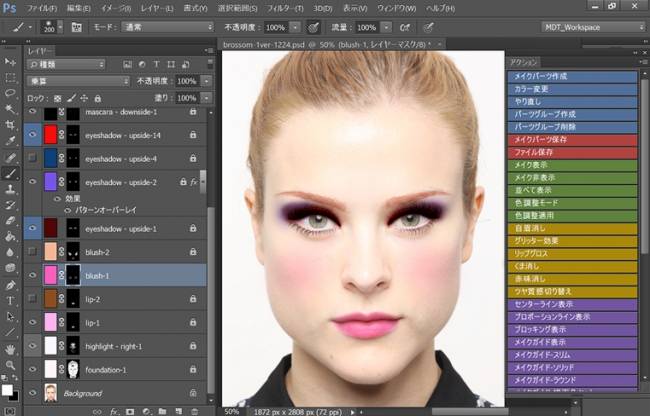Add a layer style via fx button
The image size is (650, 416).
tap(114, 411)
